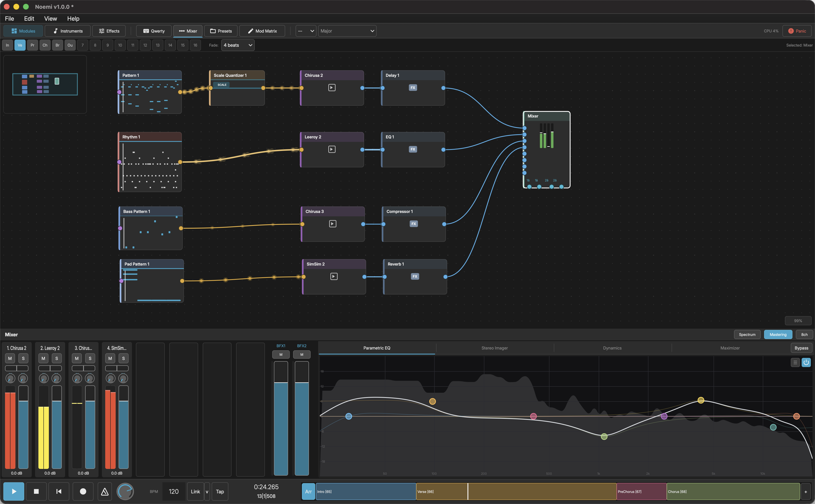Select scene slot Ch
Viewport: 815px width, 504px height.
pyautogui.click(x=45, y=45)
